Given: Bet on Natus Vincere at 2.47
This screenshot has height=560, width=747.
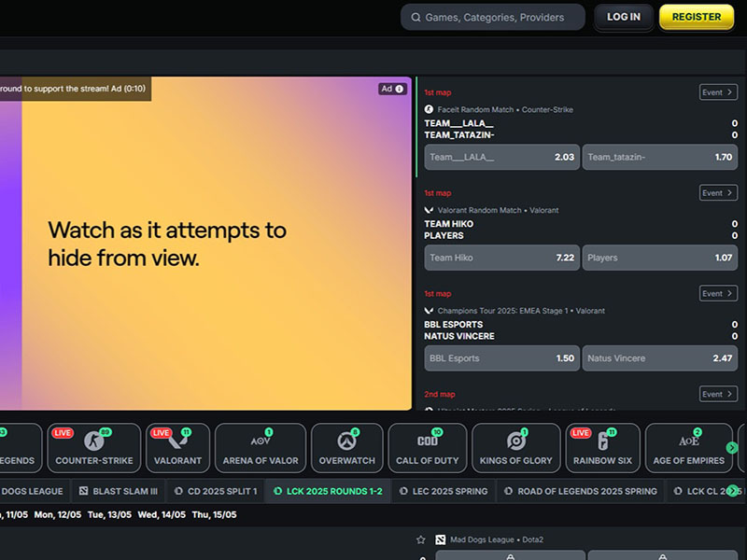Looking at the screenshot, I should pyautogui.click(x=660, y=358).
